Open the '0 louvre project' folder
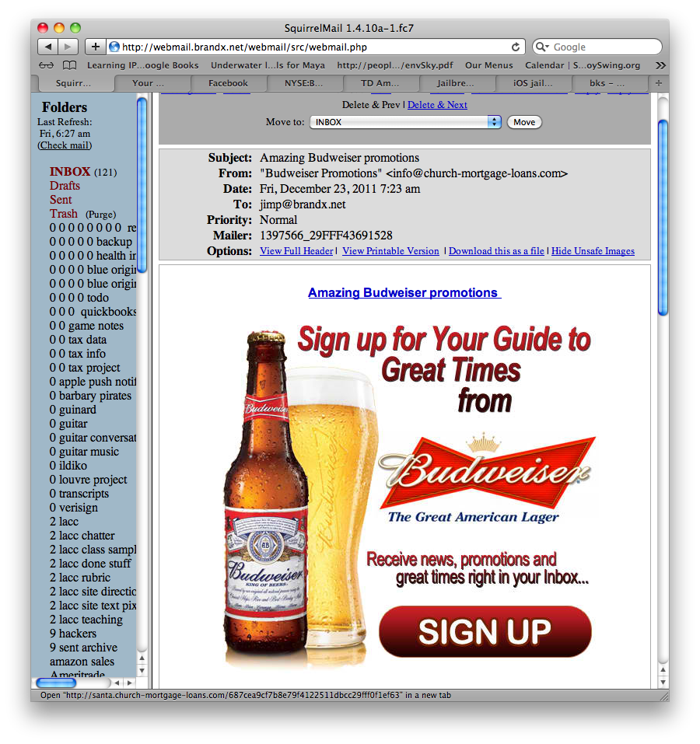 click(x=88, y=479)
